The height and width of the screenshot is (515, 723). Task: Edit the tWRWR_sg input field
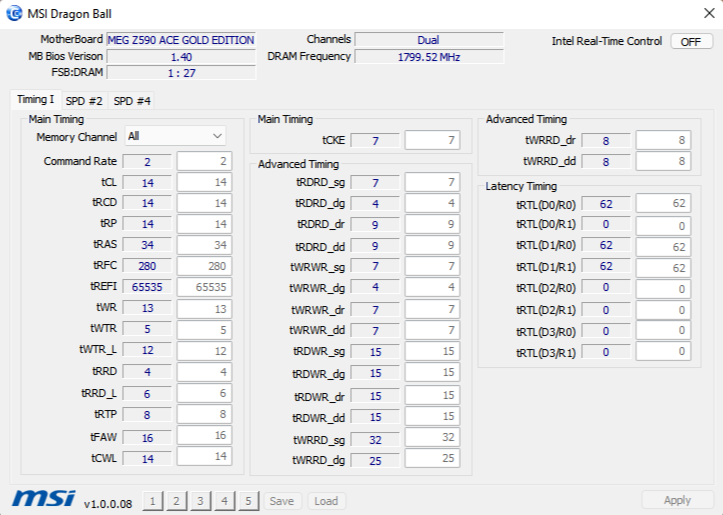[433, 266]
